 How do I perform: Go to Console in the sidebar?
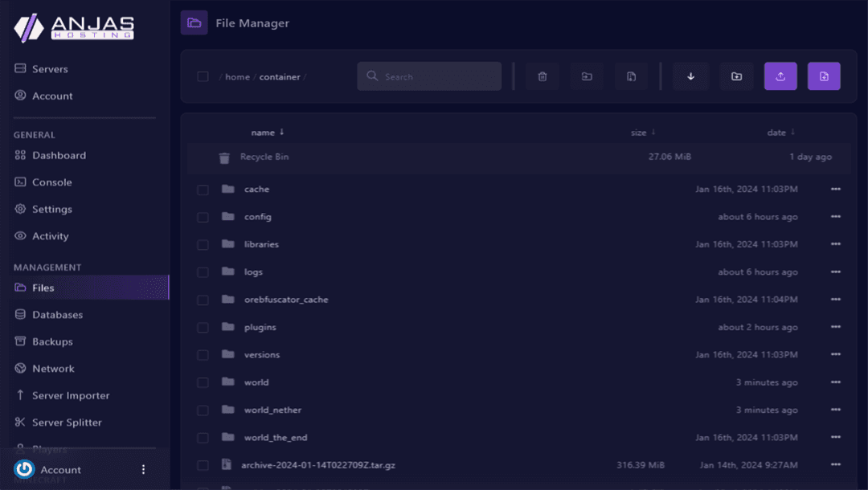[x=51, y=182]
